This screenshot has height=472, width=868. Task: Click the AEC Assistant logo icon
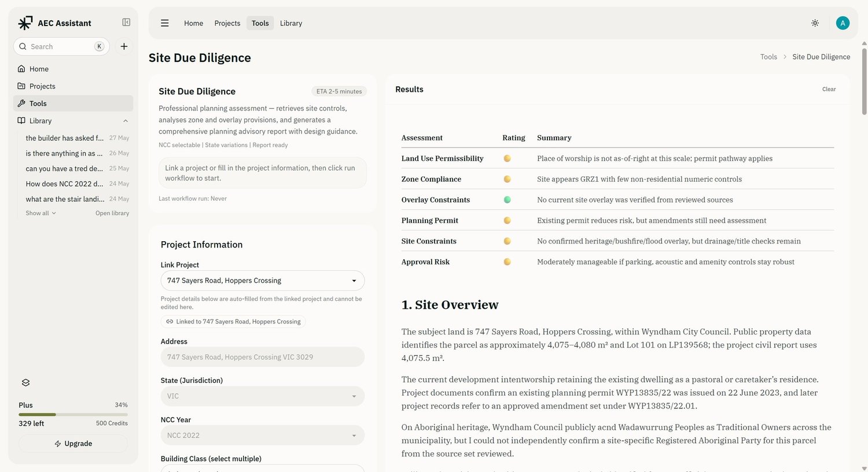click(x=25, y=23)
